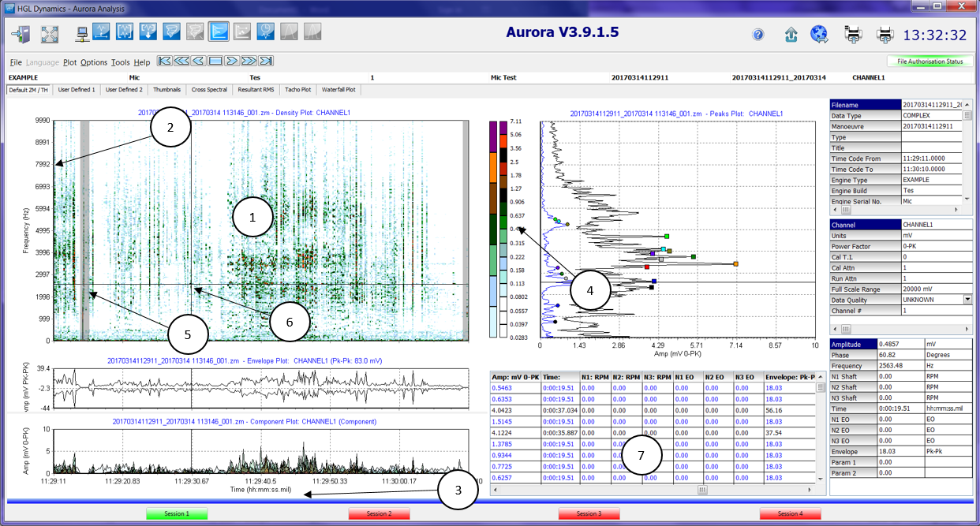Open the Tools menu
The image size is (980, 526).
point(120,62)
